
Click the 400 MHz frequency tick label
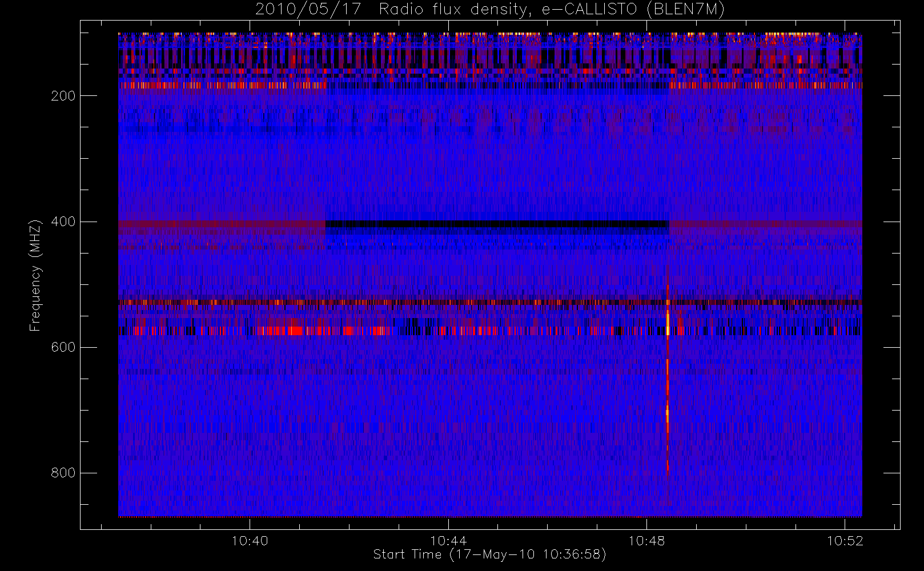coord(63,222)
